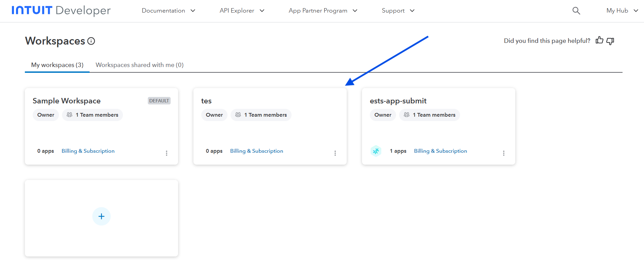Screen dimensions: 644x266
Task: Expand the API Explorer dropdown
Action: coord(242,11)
